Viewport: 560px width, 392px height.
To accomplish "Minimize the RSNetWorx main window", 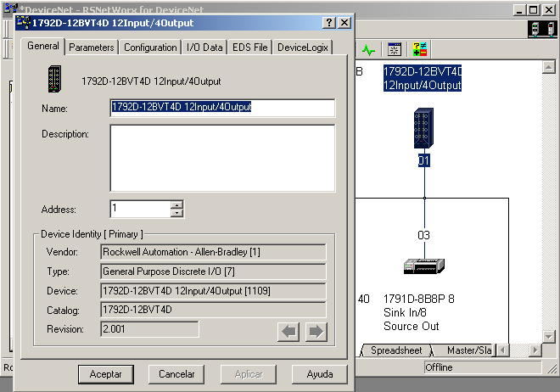I will point(519,9).
